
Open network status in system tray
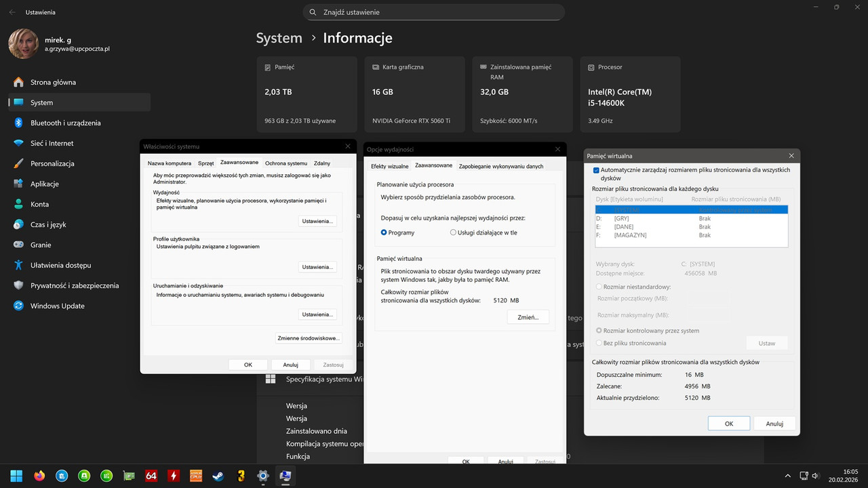804,476
